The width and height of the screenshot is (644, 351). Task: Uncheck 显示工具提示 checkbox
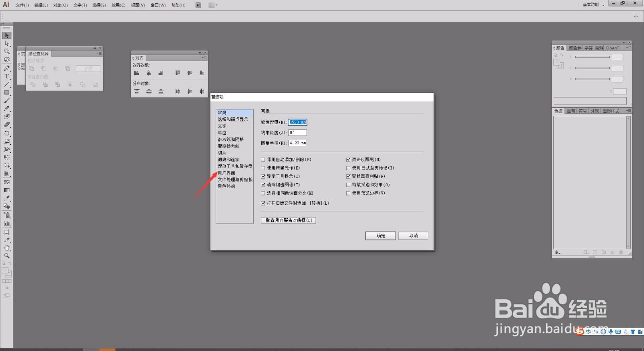(263, 177)
